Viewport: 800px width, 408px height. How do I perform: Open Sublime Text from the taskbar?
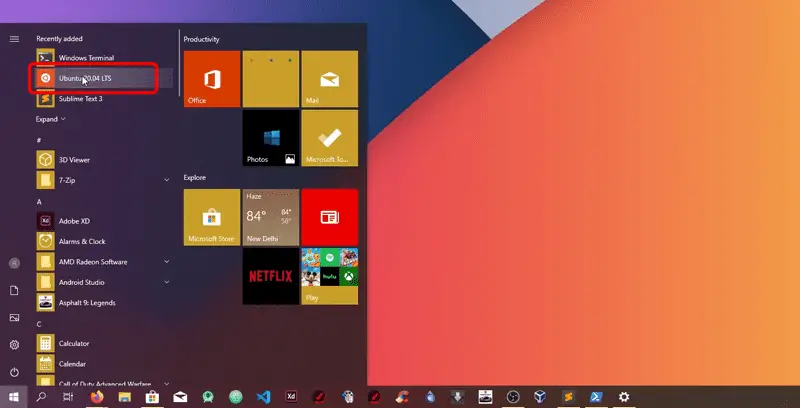568,397
